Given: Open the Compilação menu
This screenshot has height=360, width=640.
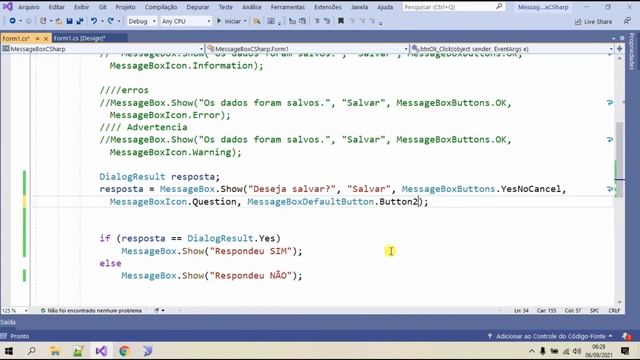Looking at the screenshot, I should pyautogui.click(x=161, y=7).
